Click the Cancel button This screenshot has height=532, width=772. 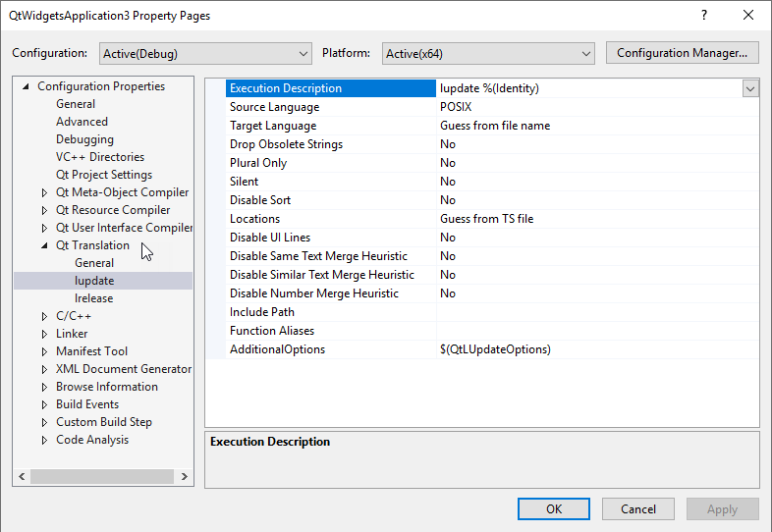coord(638,508)
